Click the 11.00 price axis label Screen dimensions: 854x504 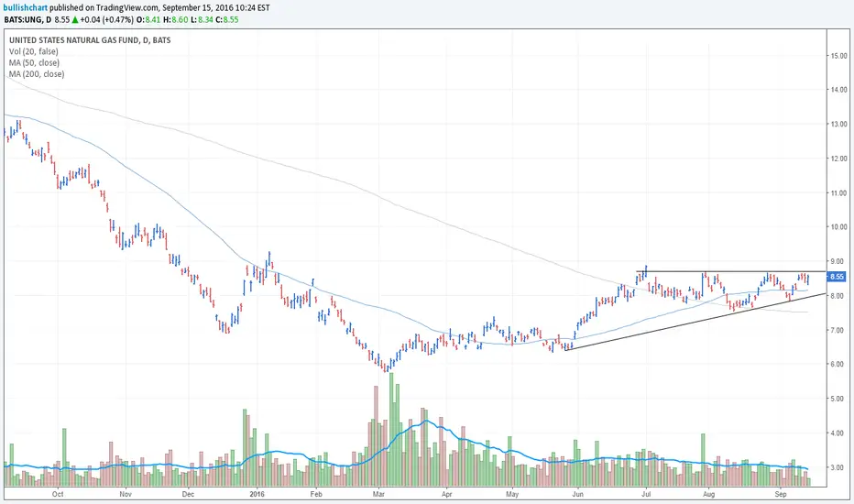pyautogui.click(x=838, y=192)
